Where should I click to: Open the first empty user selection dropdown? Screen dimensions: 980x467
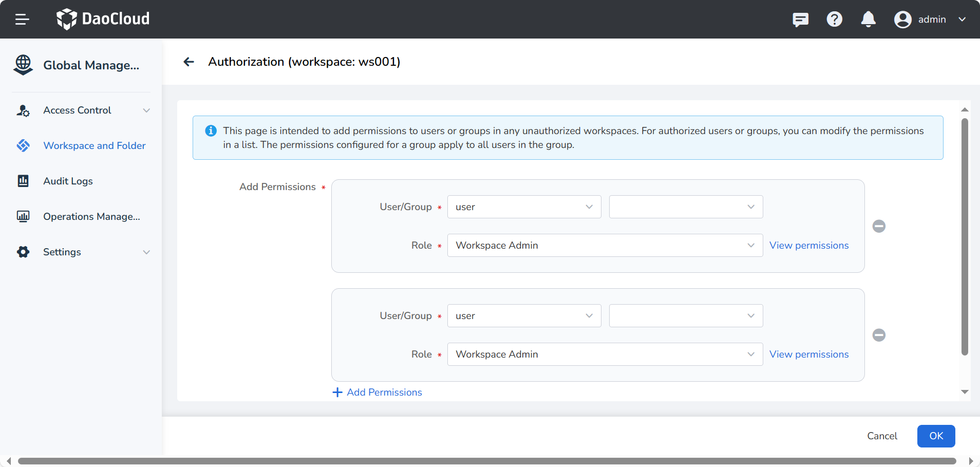pyautogui.click(x=686, y=207)
